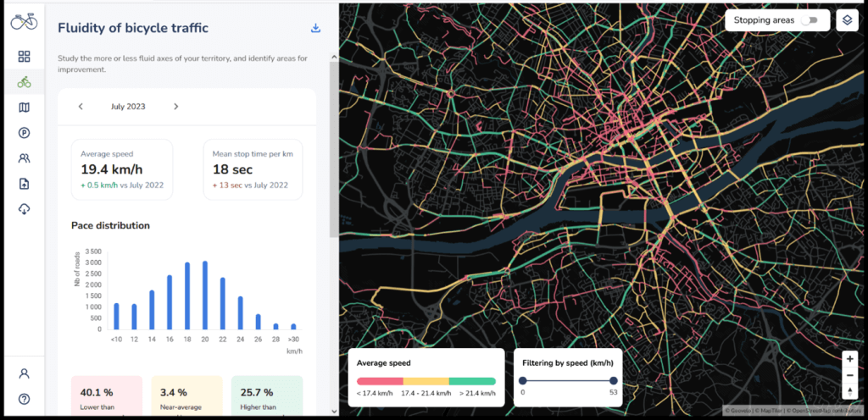Viewport: 868px width, 420px height.
Task: Click the cloud download sidebar icon
Action: coord(24,209)
